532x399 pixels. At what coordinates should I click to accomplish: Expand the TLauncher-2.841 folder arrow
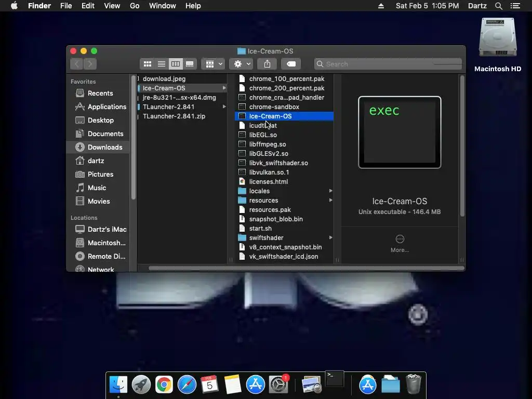pos(224,107)
